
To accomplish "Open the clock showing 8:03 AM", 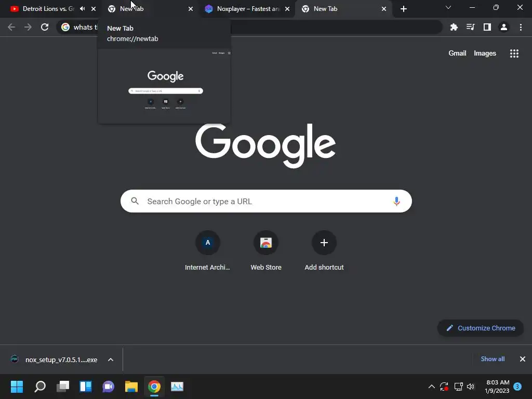I will click(497, 387).
